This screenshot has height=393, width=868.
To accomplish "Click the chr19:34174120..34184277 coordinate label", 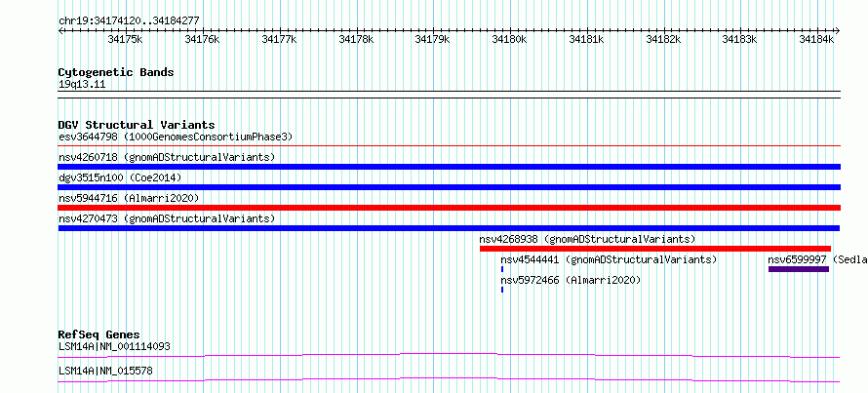I will pos(129,21).
